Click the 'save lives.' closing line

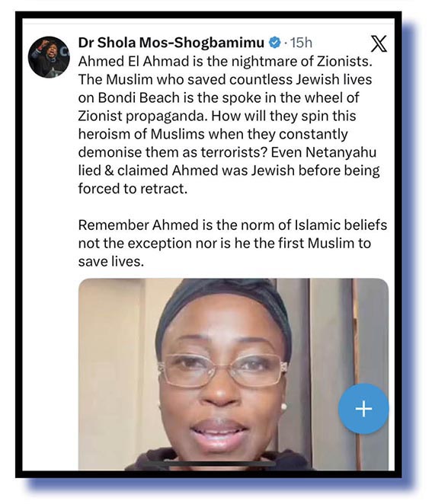111,261
